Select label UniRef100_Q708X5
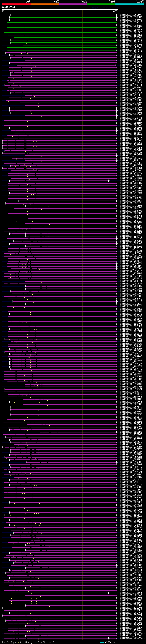The image size is (146, 644). pos(131,156)
